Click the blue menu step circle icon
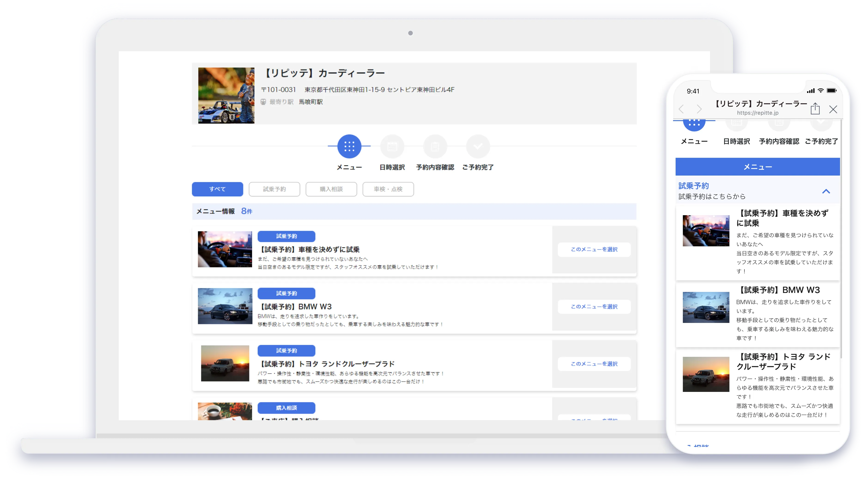The image size is (868, 480). pos(349,146)
